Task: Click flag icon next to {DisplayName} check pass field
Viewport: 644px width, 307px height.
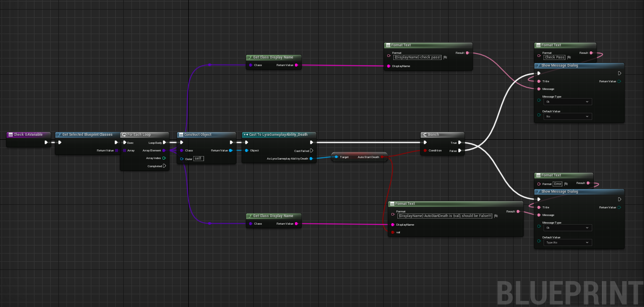Action: click(445, 57)
